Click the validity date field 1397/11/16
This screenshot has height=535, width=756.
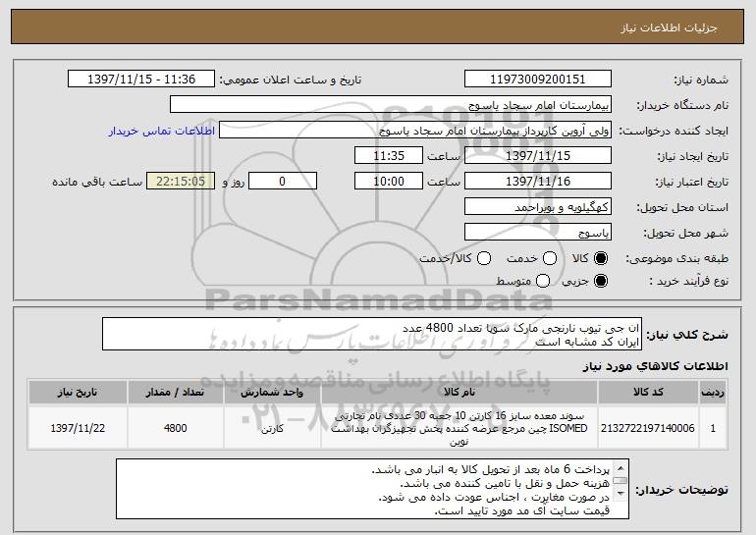click(538, 182)
